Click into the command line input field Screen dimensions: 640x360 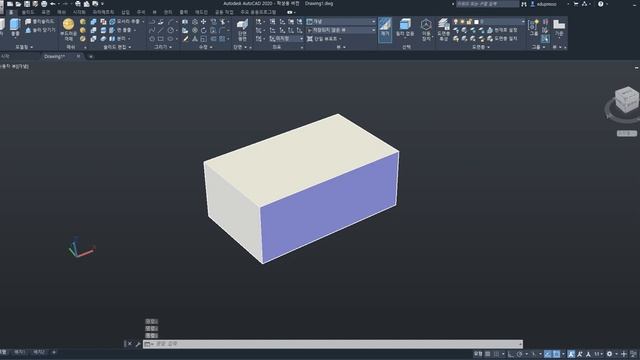point(333,344)
